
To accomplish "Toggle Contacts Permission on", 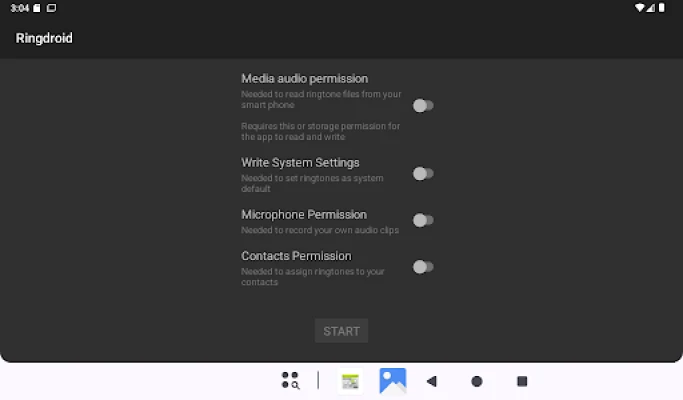I will coord(423,267).
